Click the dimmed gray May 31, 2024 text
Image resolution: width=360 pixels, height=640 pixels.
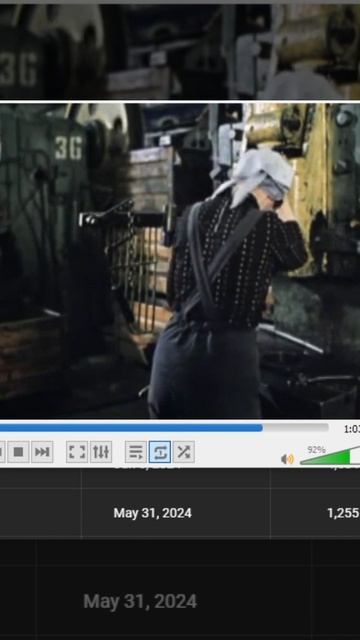coord(140,601)
